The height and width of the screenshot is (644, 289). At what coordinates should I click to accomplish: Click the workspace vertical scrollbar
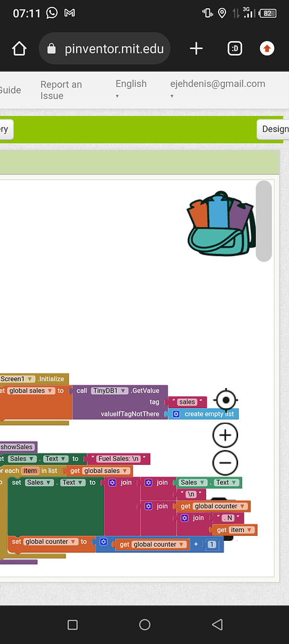tap(264, 221)
